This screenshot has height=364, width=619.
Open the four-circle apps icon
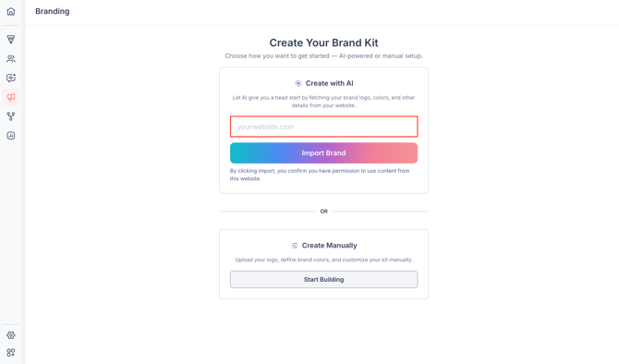pos(11,352)
